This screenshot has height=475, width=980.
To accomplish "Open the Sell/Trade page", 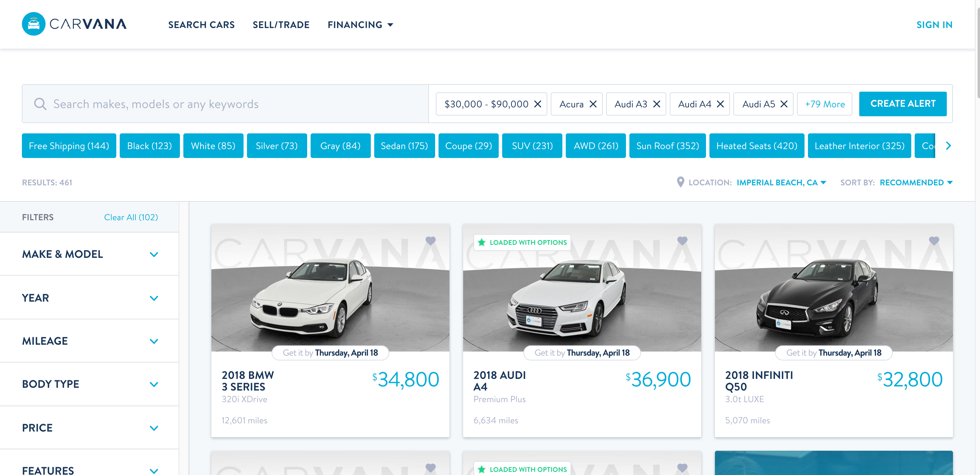I will point(281,25).
